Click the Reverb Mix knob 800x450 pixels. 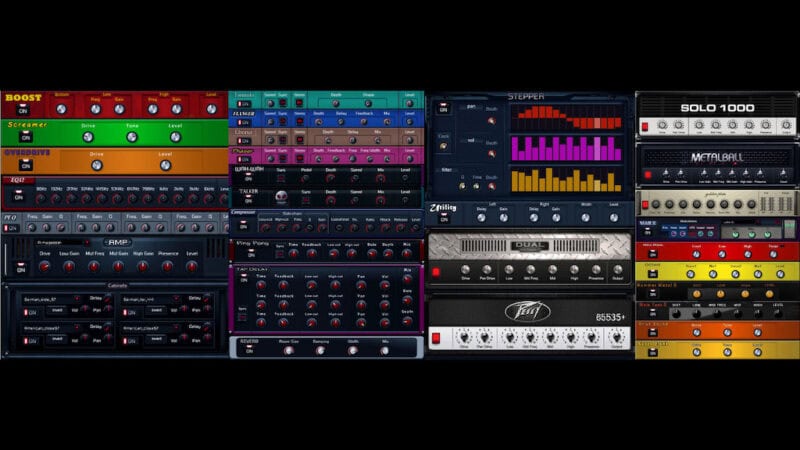pyautogui.click(x=384, y=351)
